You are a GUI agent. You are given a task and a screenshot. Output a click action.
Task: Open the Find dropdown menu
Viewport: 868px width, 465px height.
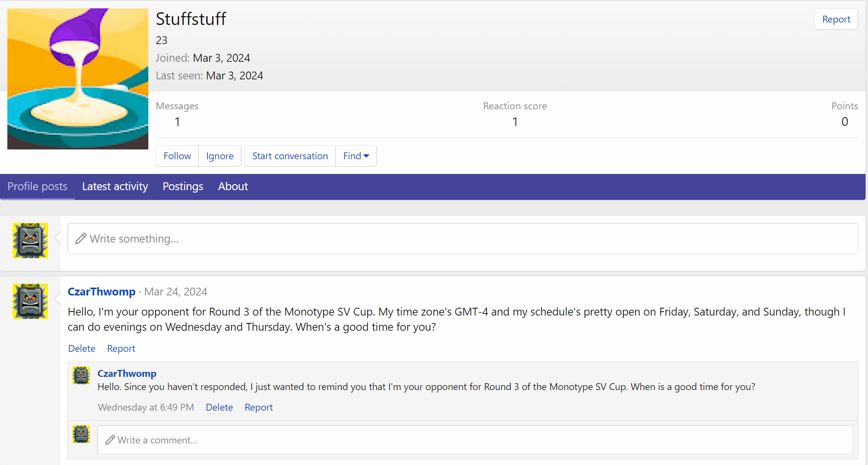tap(356, 156)
